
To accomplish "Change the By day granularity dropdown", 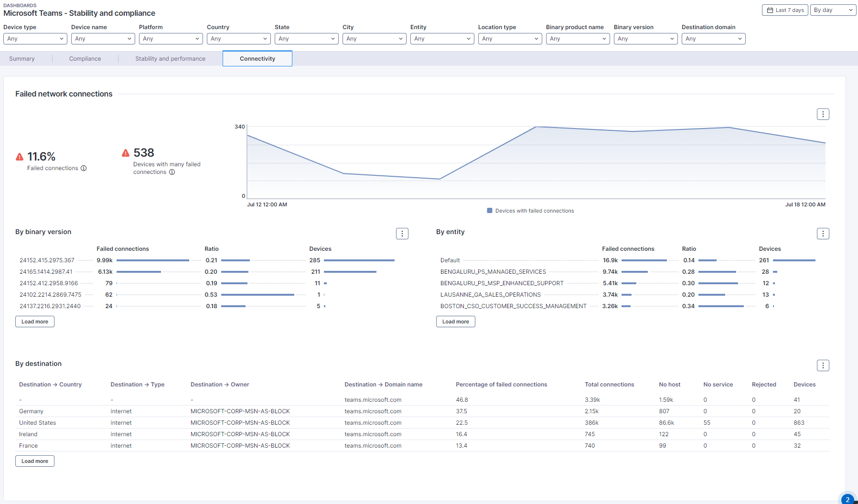I will click(x=833, y=10).
